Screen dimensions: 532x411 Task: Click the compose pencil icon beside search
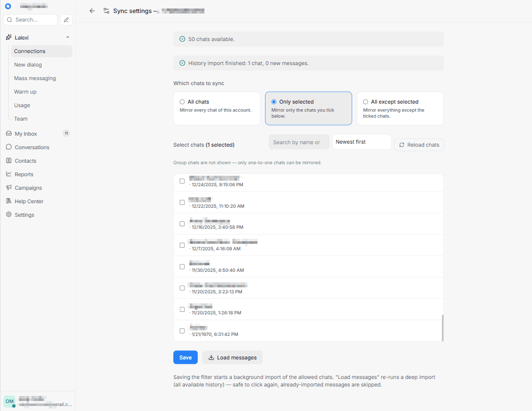[66, 20]
